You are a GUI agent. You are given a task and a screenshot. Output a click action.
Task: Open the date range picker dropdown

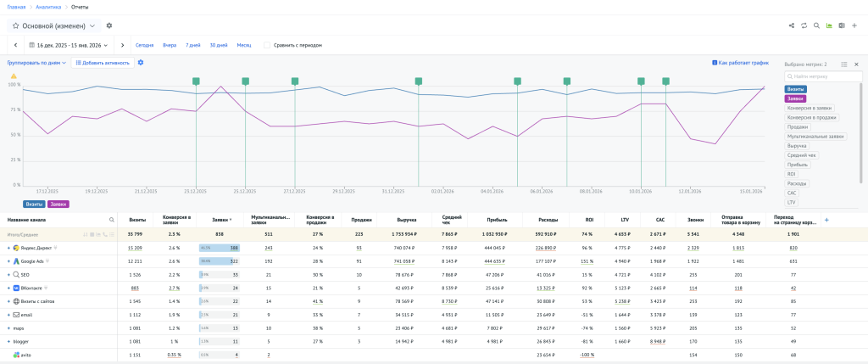[69, 45]
